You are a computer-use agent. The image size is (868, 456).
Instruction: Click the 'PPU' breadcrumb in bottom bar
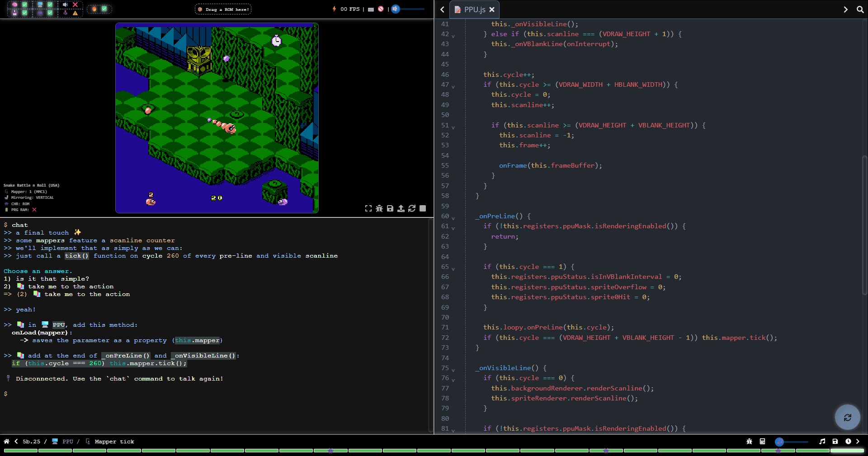tap(68, 442)
